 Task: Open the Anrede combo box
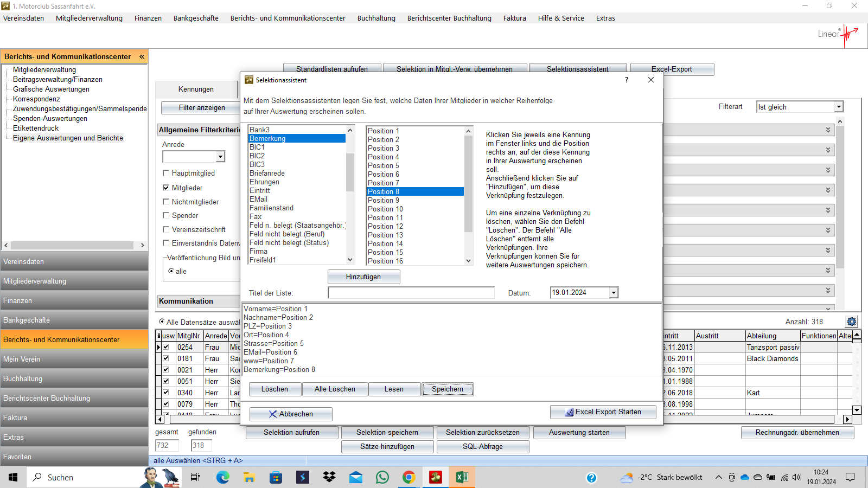pos(220,157)
